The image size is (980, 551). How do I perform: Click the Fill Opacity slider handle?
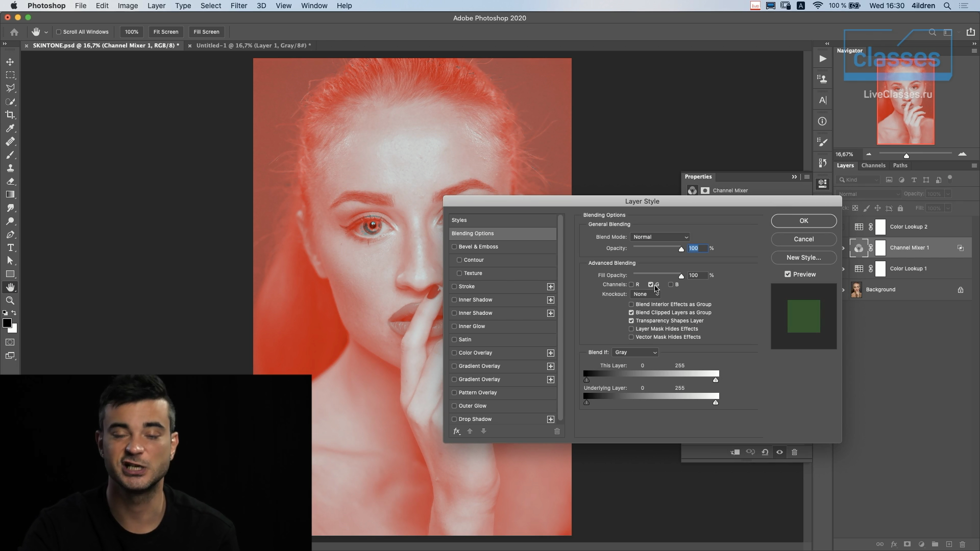[x=681, y=276]
